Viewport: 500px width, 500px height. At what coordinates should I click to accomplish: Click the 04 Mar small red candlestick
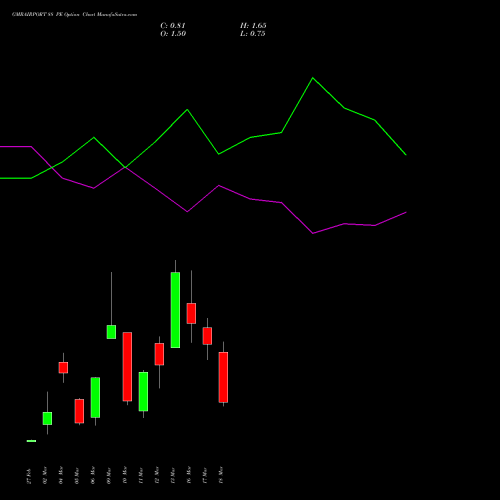(x=63, y=368)
